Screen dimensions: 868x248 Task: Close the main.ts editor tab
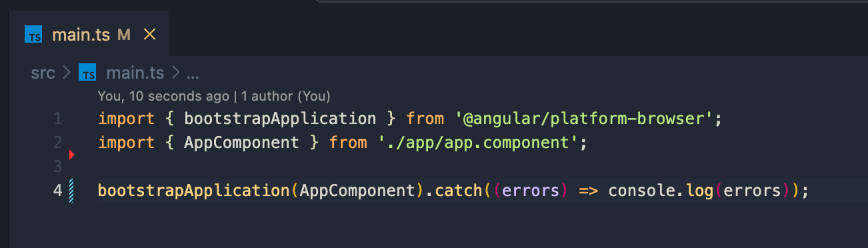pyautogui.click(x=150, y=35)
